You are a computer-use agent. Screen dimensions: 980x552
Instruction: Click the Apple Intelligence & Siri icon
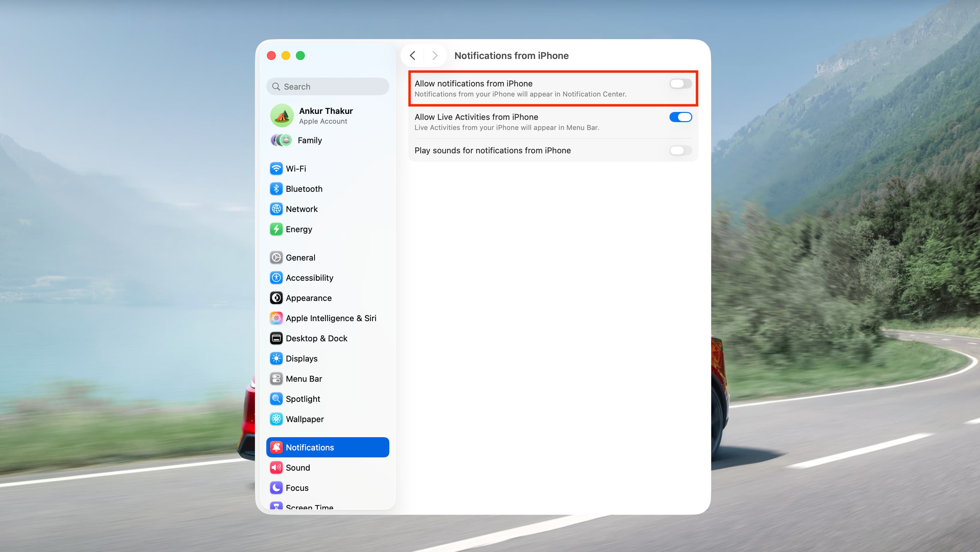point(276,318)
